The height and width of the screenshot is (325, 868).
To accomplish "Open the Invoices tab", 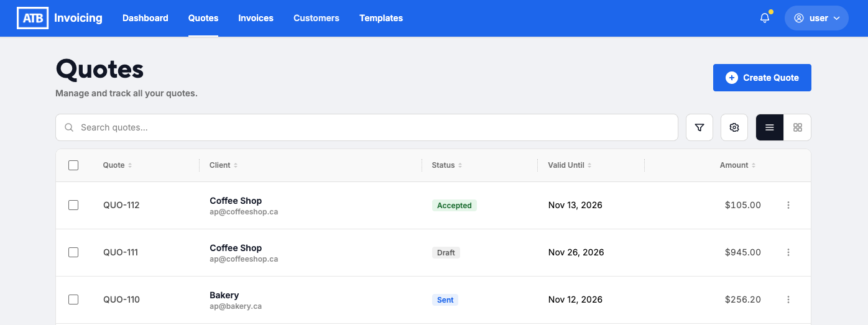I will [256, 18].
